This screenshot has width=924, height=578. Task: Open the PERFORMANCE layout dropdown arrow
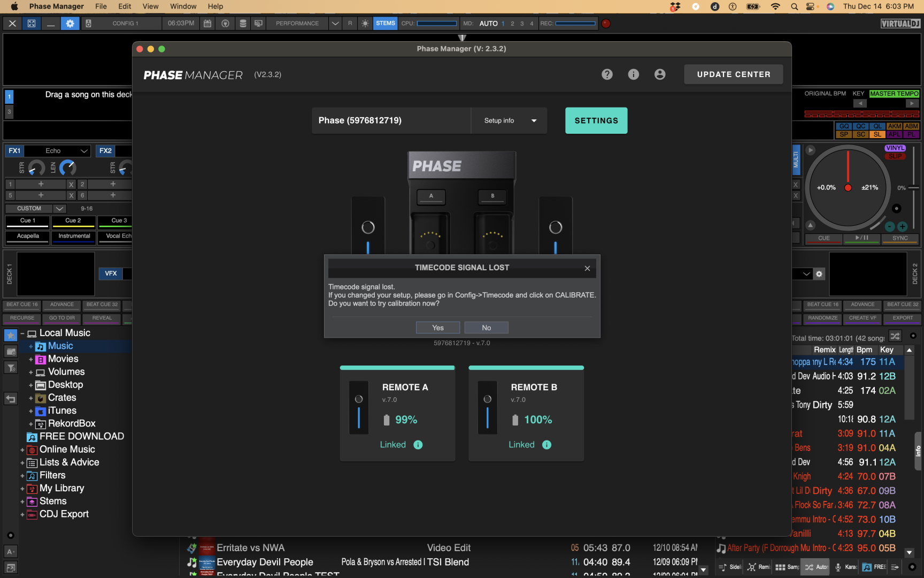click(335, 24)
